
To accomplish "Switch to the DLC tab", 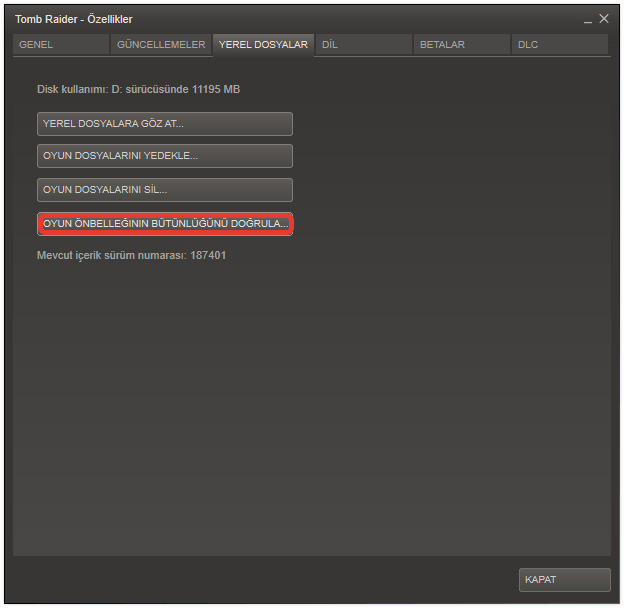I will [560, 45].
